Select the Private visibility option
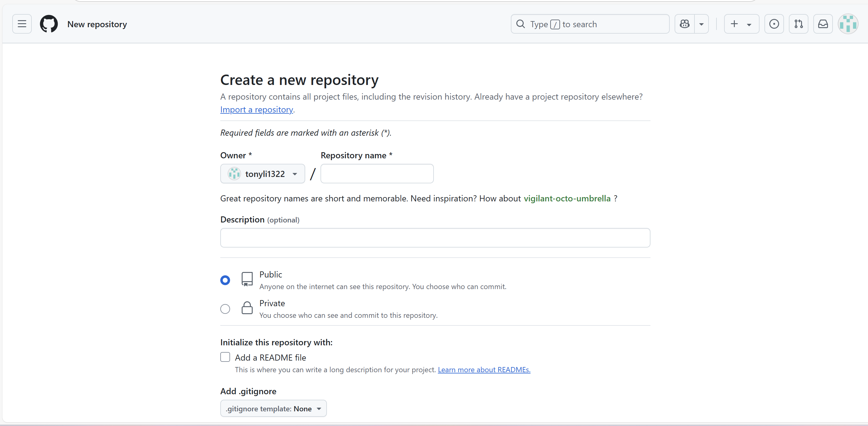 (225, 309)
